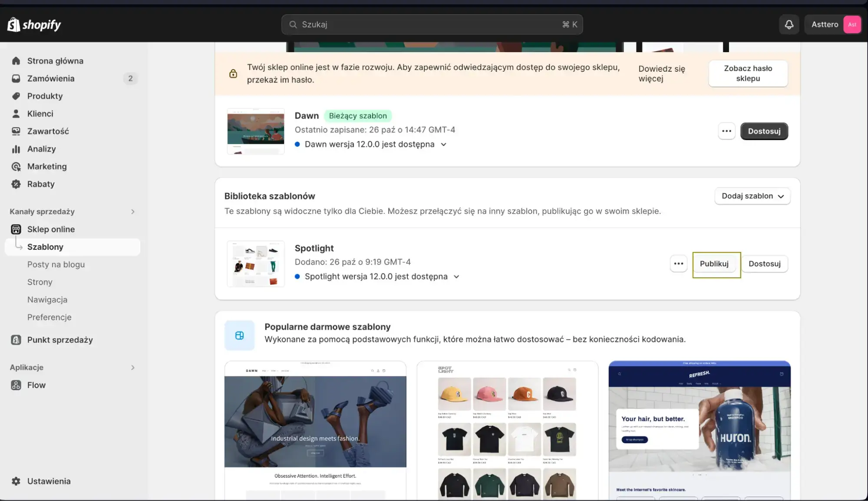Focus the Szukaj search field
The image size is (868, 501).
432,24
